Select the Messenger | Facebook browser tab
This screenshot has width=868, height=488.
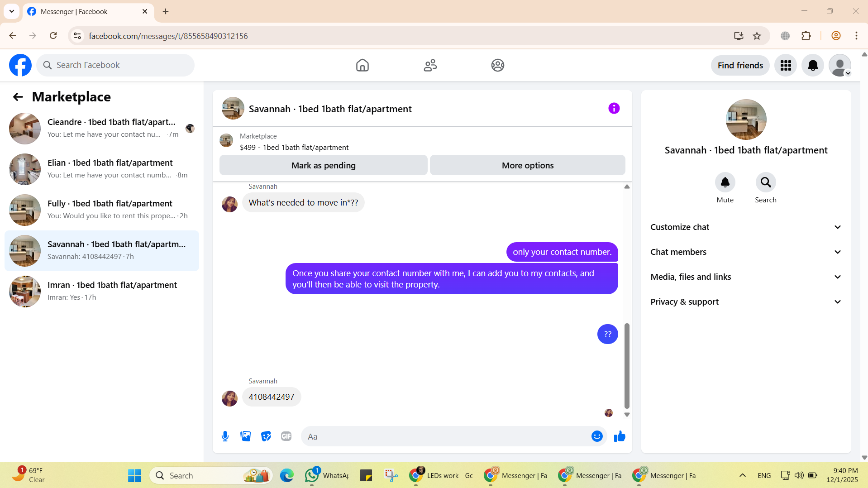tap(88, 12)
